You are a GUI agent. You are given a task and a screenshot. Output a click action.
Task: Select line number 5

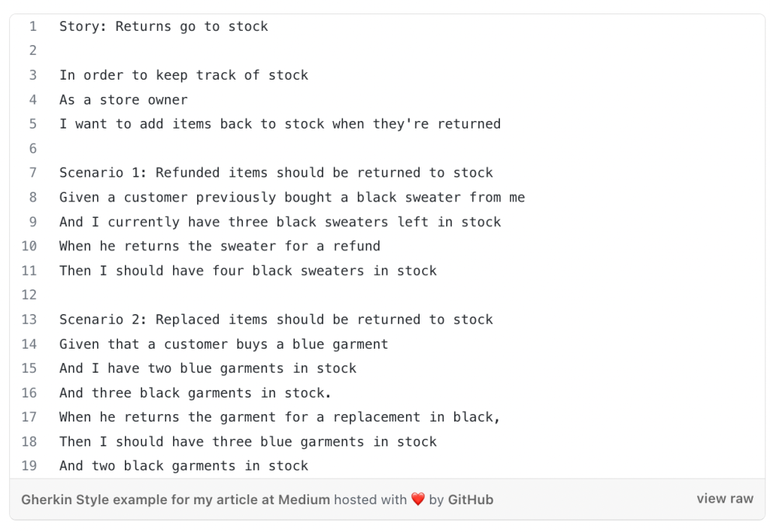click(33, 124)
